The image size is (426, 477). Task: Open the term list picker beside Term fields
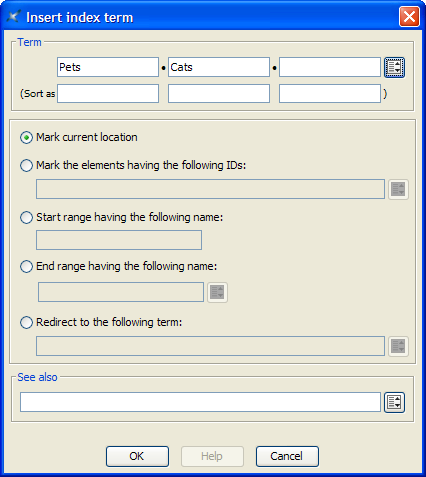[394, 67]
